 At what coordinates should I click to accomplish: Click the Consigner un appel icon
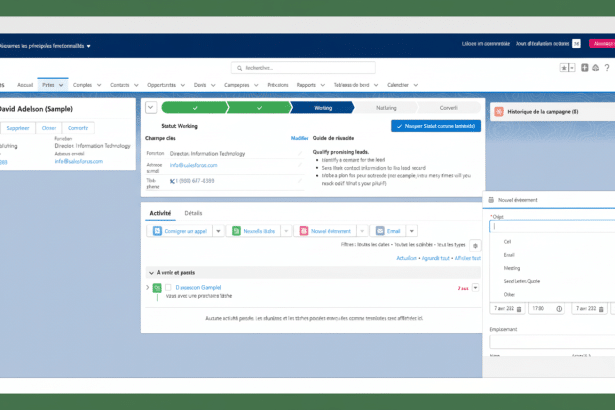point(157,231)
